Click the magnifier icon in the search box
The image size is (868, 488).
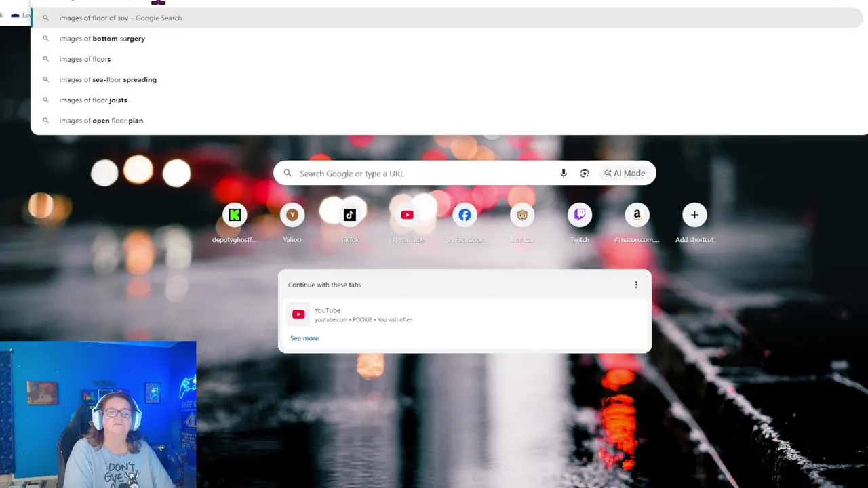[x=288, y=174]
